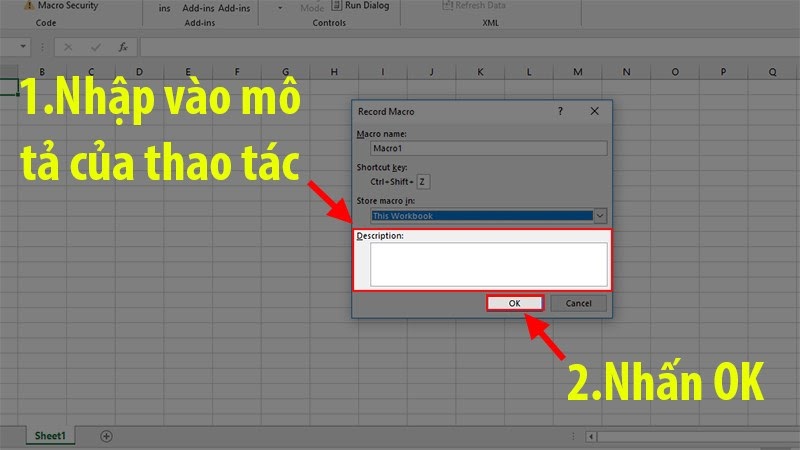
Task: Click Cancel in Record Macro dialog
Action: click(x=578, y=303)
